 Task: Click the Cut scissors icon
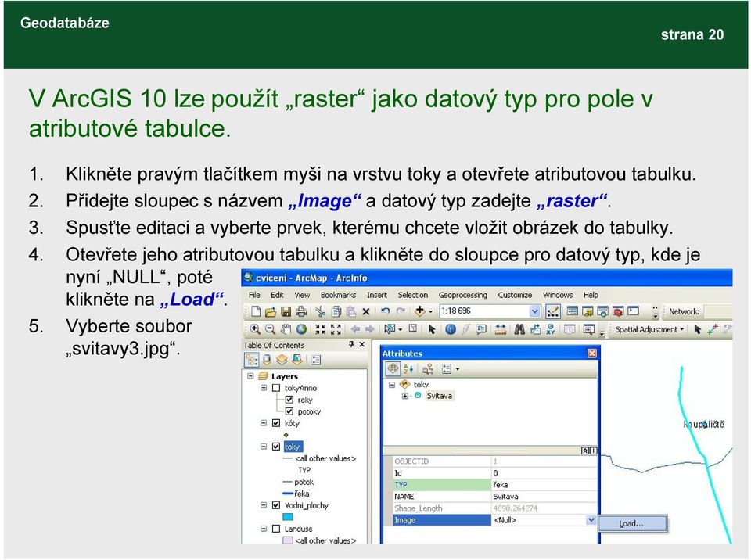[321, 312]
